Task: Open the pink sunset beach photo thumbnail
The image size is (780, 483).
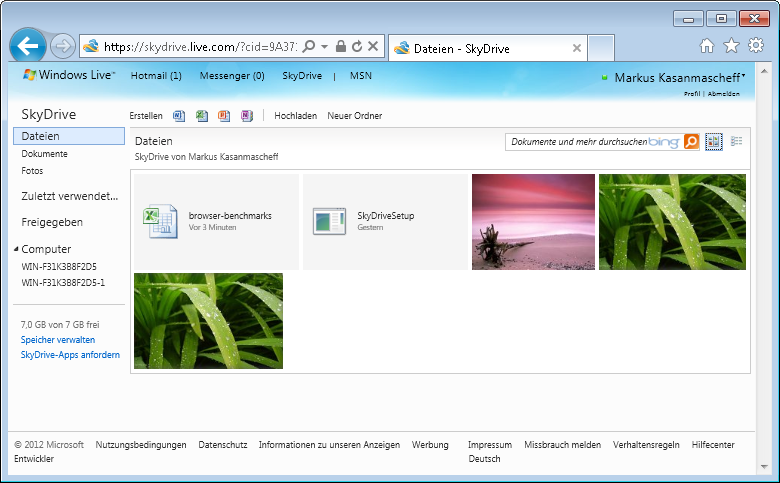Action: click(x=533, y=221)
